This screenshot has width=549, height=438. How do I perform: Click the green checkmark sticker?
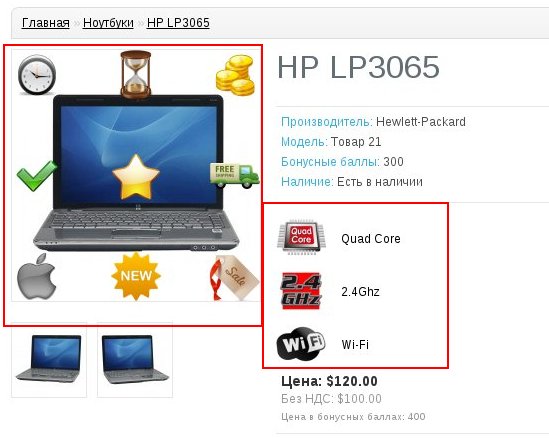point(37,175)
